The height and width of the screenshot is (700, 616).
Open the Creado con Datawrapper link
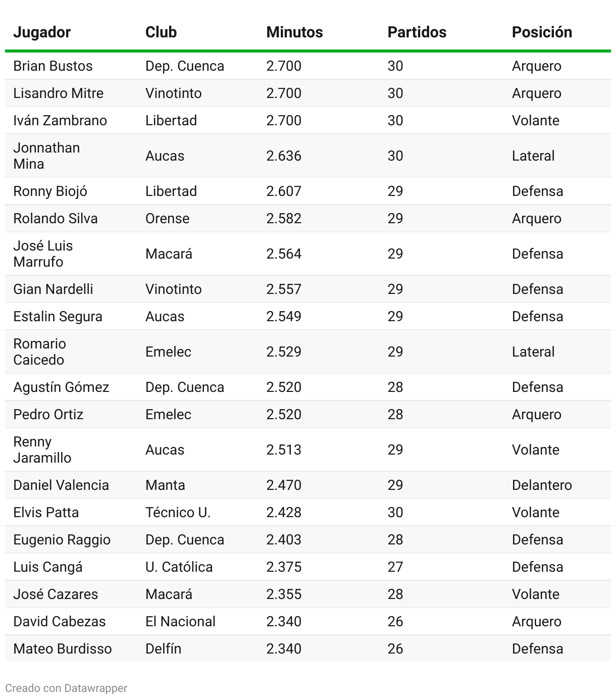click(66, 688)
